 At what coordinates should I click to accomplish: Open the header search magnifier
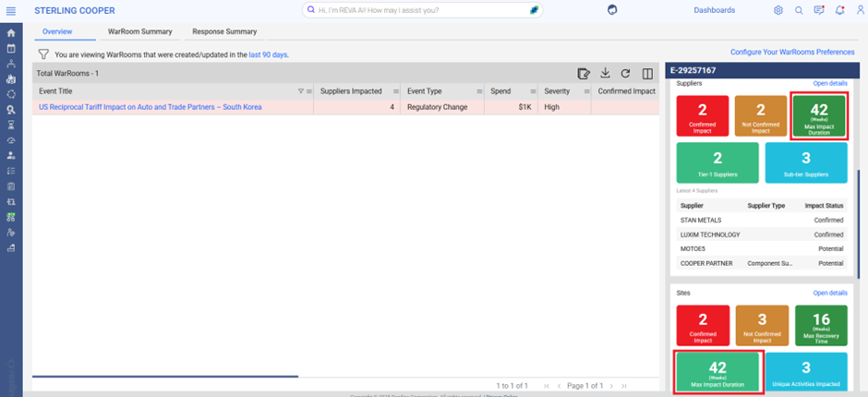799,10
